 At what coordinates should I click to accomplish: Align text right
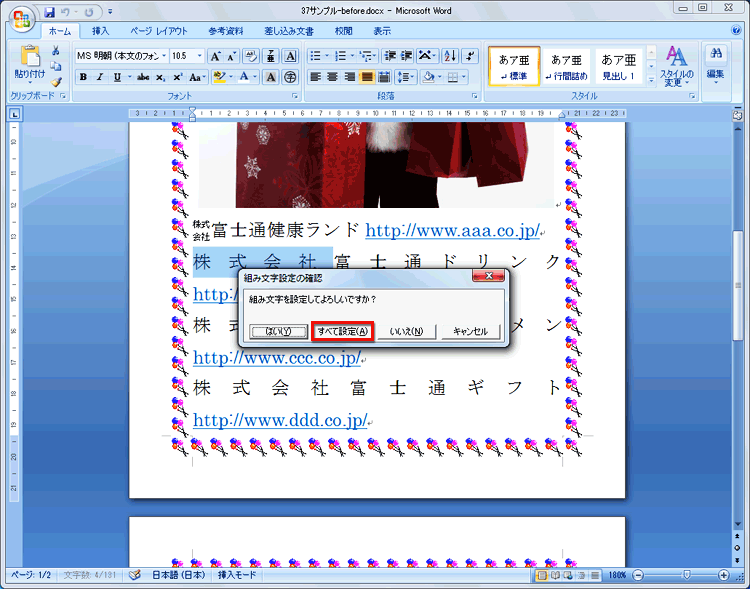[350, 77]
